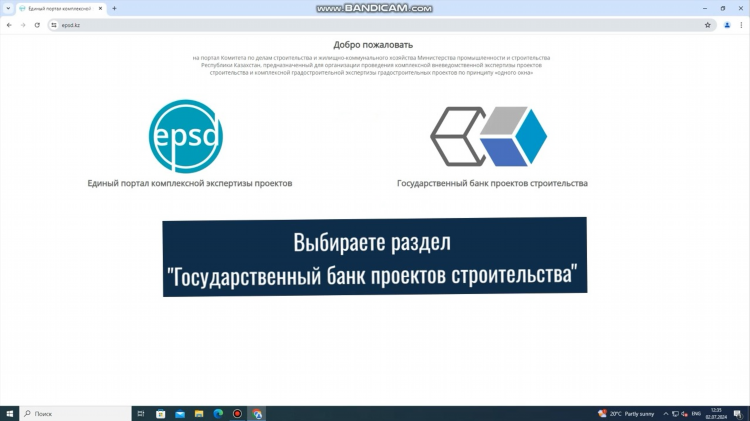Image resolution: width=750 pixels, height=421 pixels.
Task: Select the 'Единый портал комплексной' browser tab
Action: click(61, 9)
